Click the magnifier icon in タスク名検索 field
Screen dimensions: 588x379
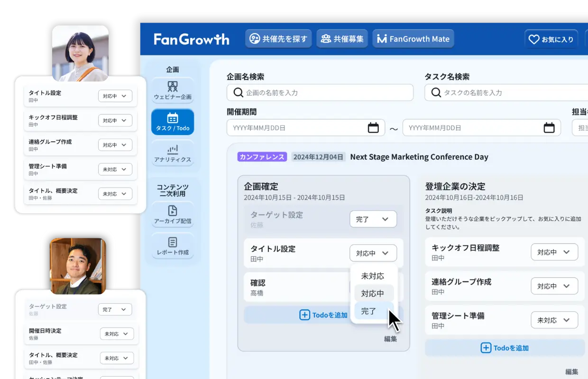pyautogui.click(x=436, y=92)
